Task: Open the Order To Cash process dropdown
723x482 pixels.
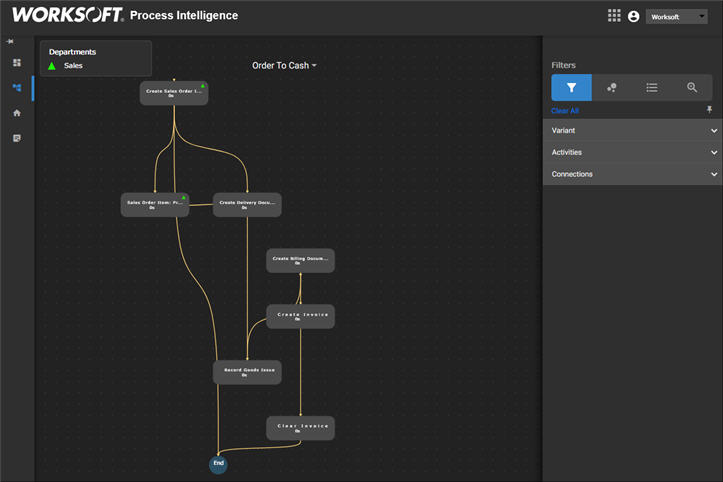Action: [x=284, y=65]
